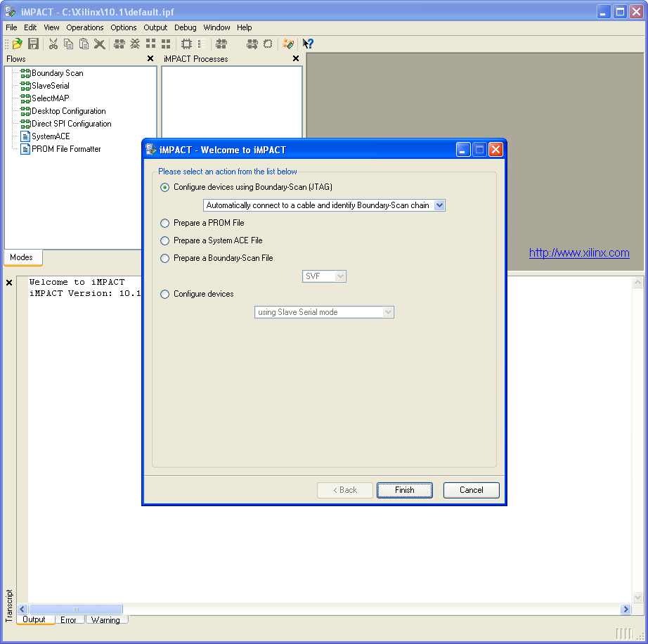
Task: Click the transcript scroll left arrow
Action: click(x=22, y=610)
